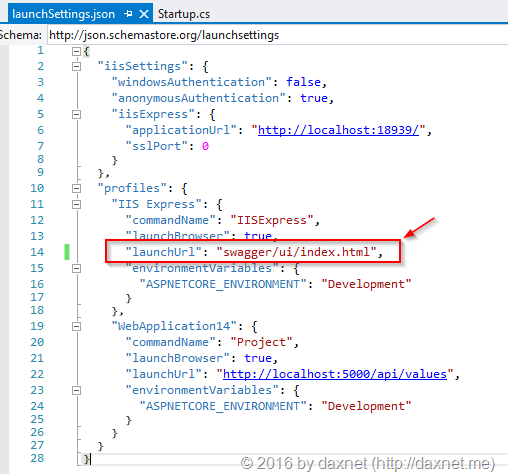The image size is (508, 474).
Task: Click the "IIS Express" key
Action: click(x=157, y=204)
